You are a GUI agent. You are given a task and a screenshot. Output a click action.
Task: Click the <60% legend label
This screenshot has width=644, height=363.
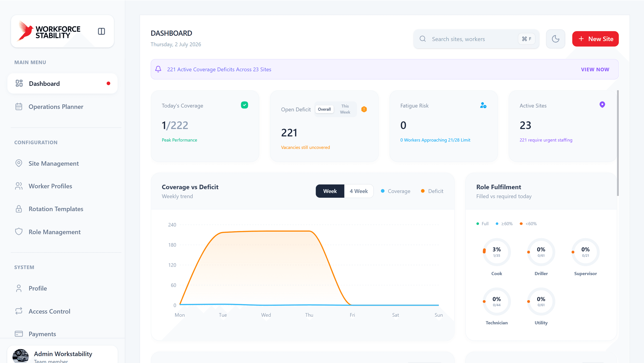(528, 224)
